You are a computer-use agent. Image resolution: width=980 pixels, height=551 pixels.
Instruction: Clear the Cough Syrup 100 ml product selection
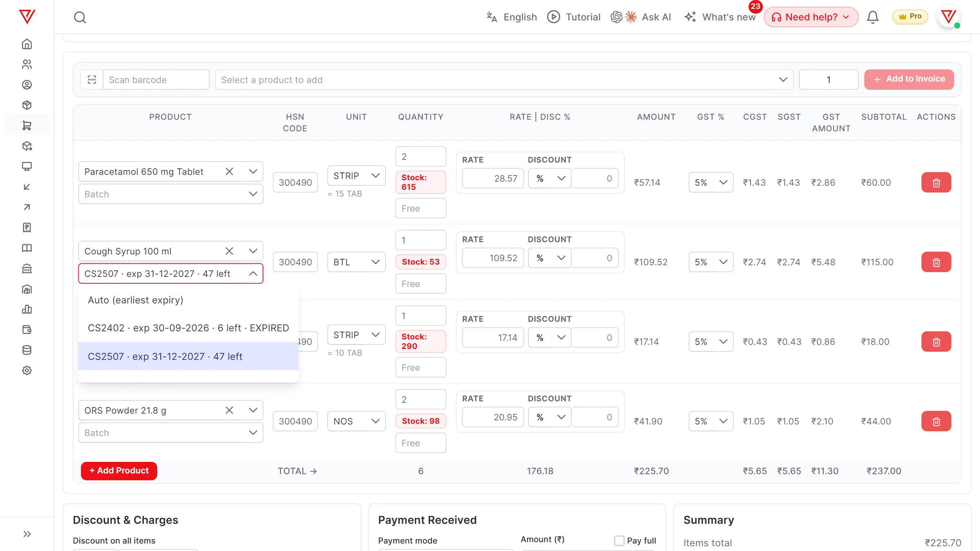pos(229,251)
